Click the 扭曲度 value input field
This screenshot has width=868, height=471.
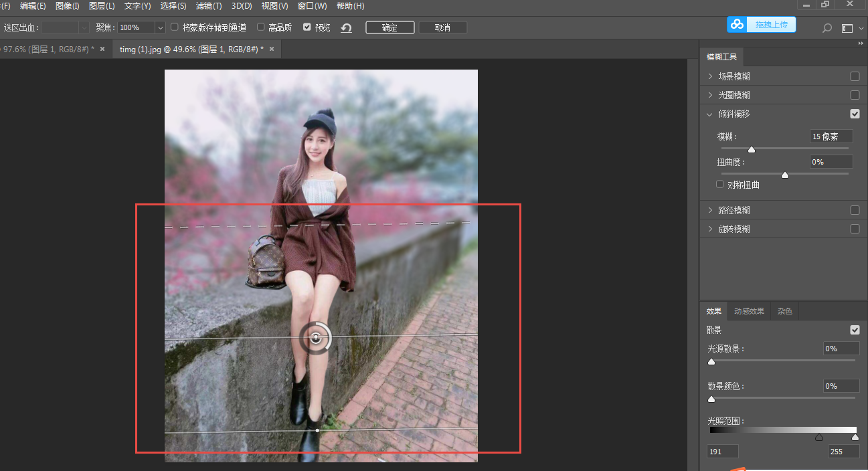831,162
